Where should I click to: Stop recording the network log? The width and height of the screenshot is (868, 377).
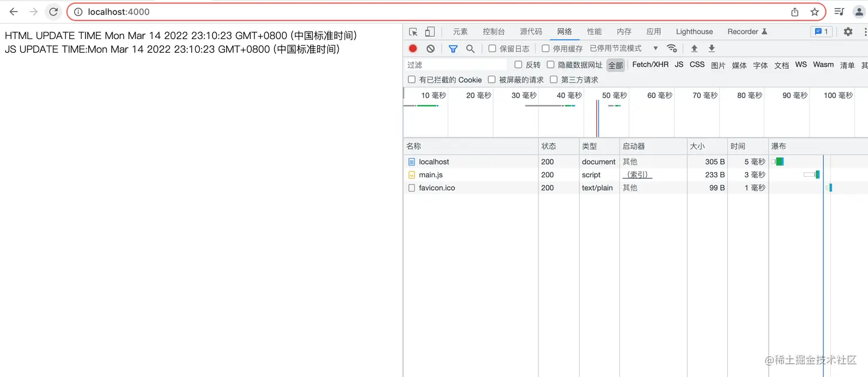coord(412,48)
